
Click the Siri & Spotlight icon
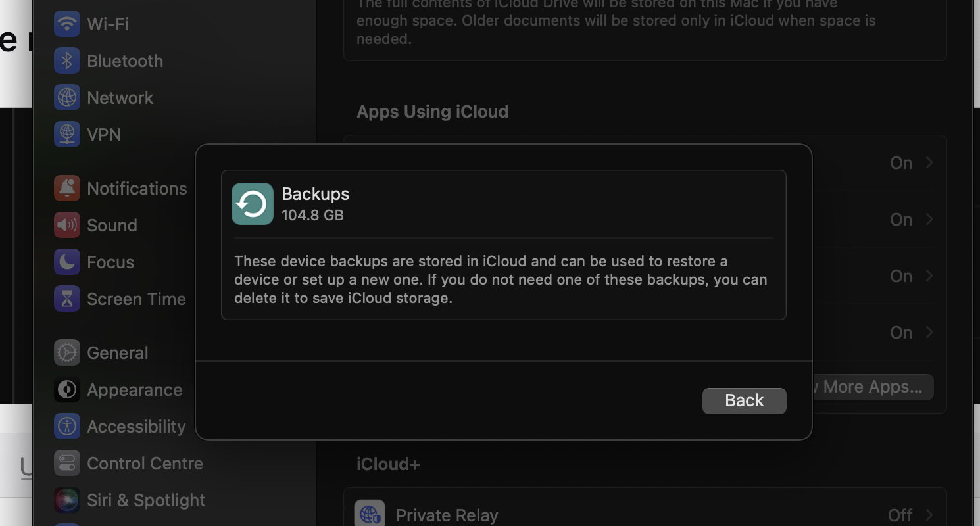pyautogui.click(x=66, y=500)
